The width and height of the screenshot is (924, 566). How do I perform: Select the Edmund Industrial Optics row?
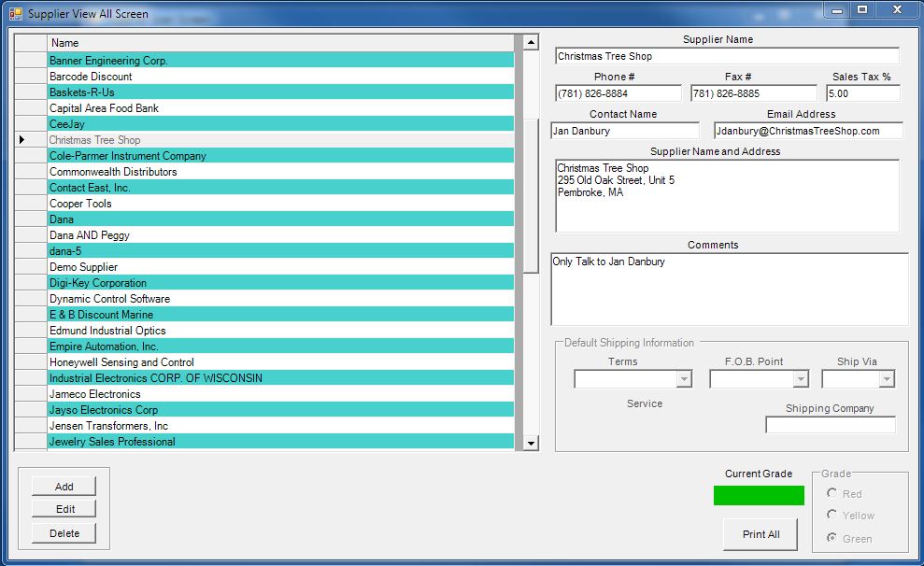(x=280, y=331)
